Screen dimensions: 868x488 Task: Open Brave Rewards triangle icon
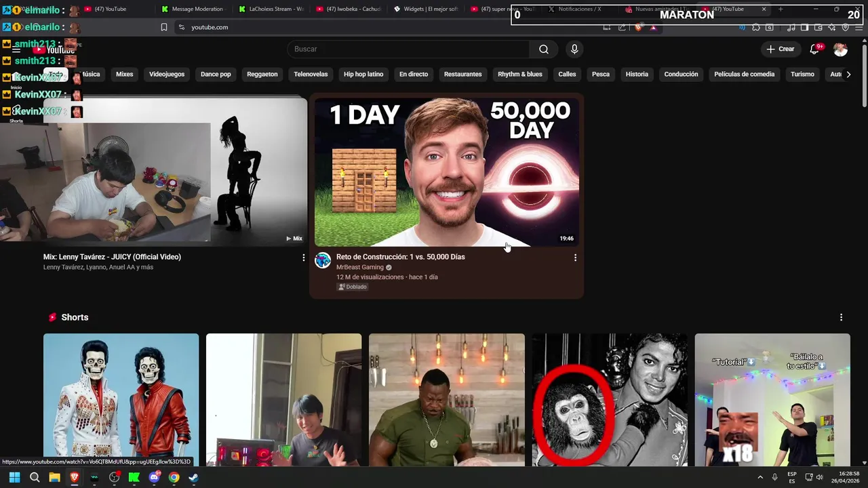pyautogui.click(x=653, y=27)
